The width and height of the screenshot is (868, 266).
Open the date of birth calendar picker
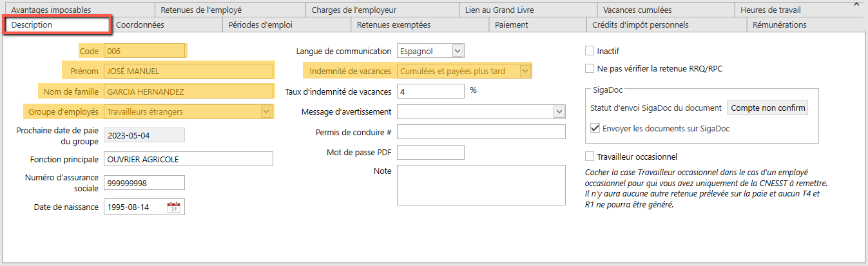click(x=174, y=207)
